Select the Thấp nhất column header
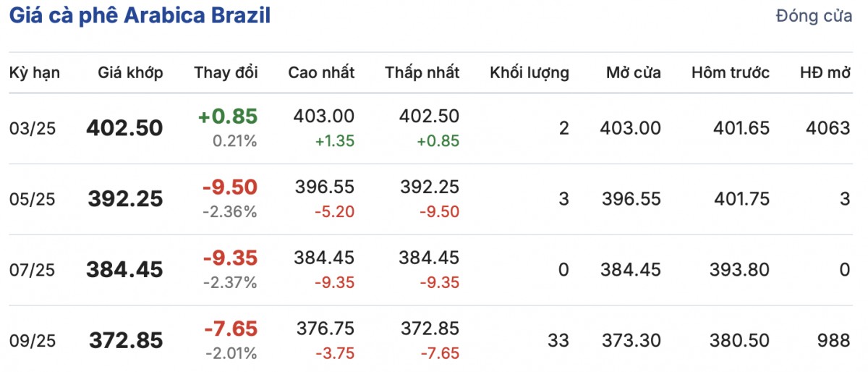Screen dimensions: 868x372 tap(422, 72)
